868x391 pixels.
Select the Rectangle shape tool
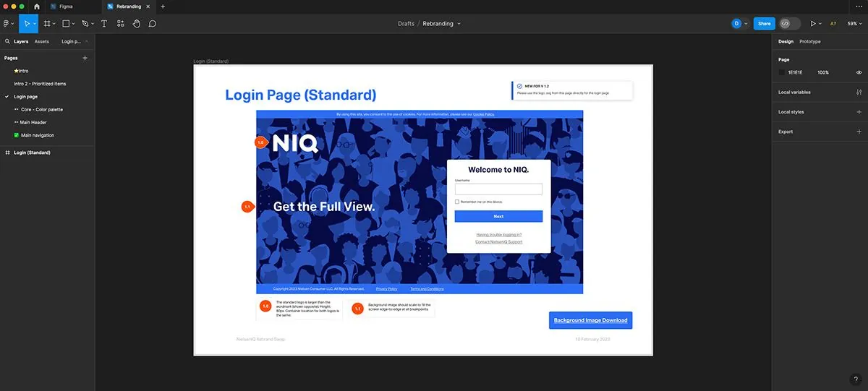[66, 23]
